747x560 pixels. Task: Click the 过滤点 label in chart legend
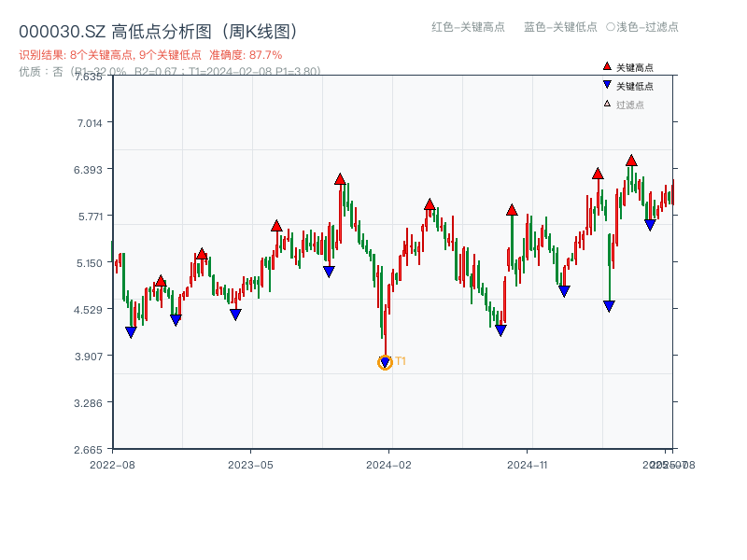pyautogui.click(x=629, y=105)
